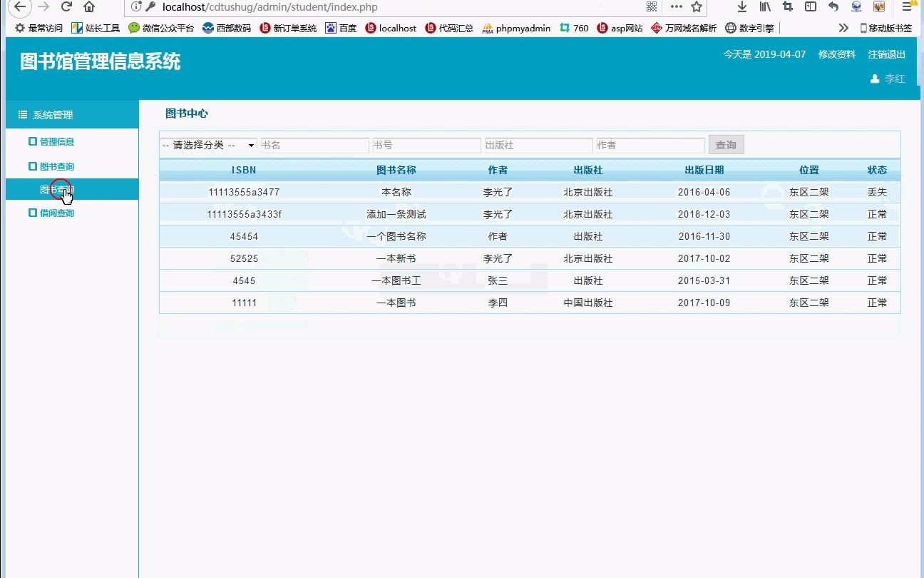Image resolution: width=924 pixels, height=578 pixels.
Task: Focus the 书号 input field
Action: tap(427, 145)
